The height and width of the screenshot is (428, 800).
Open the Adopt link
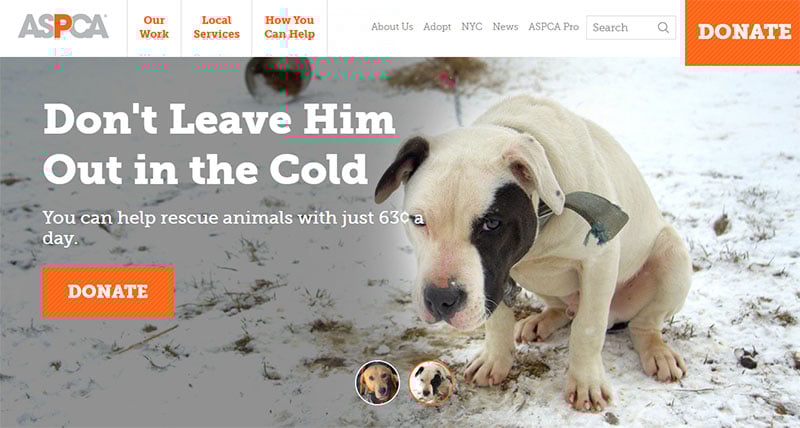[437, 27]
